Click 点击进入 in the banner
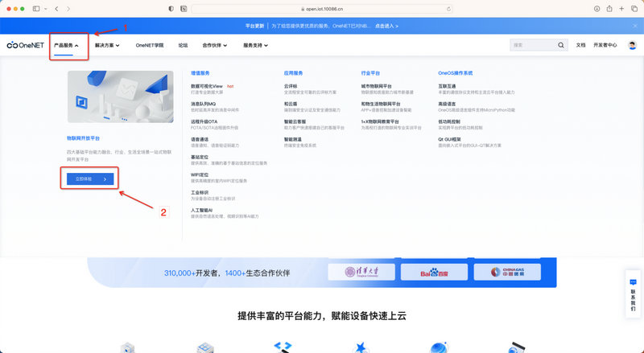This screenshot has height=353, width=644. pyautogui.click(x=386, y=26)
